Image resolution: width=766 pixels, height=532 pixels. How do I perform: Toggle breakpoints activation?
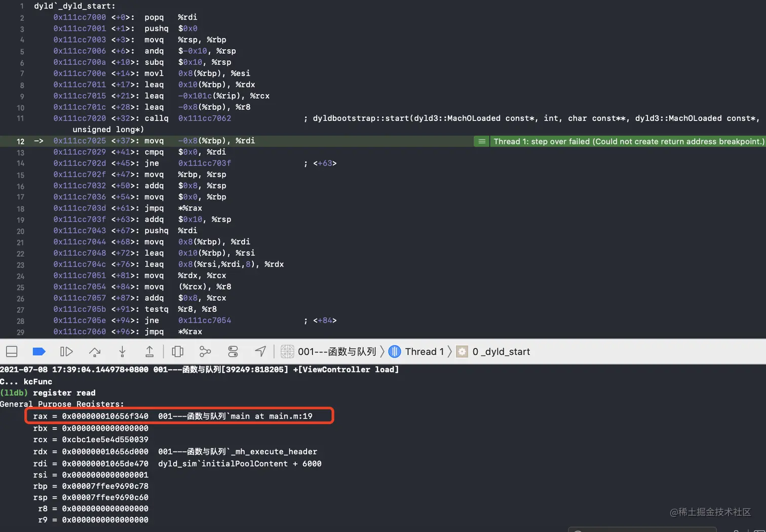(x=39, y=351)
